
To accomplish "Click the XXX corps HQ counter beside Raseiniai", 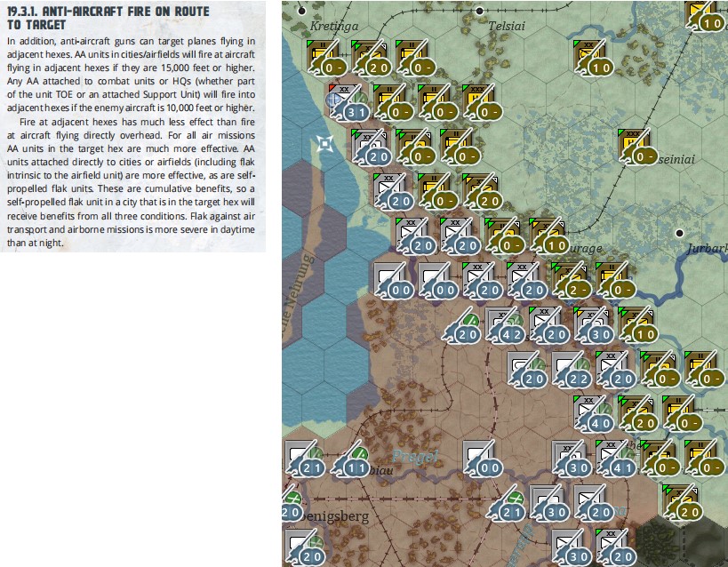I will [637, 146].
